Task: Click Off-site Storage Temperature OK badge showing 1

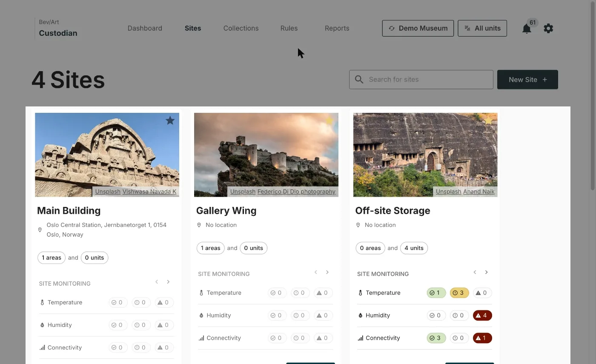Action: [436, 293]
